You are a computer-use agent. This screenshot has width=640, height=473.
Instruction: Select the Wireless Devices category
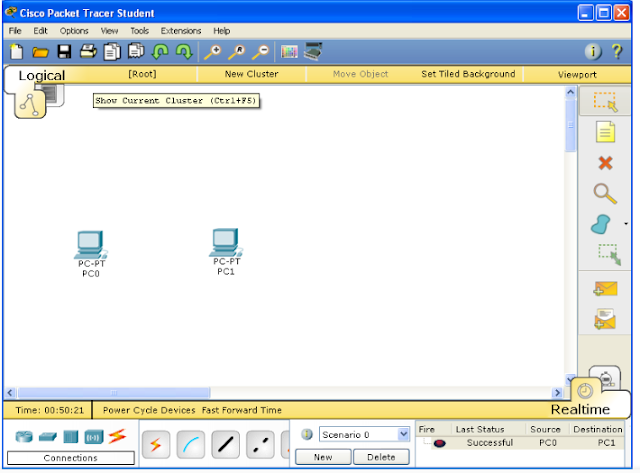click(93, 437)
